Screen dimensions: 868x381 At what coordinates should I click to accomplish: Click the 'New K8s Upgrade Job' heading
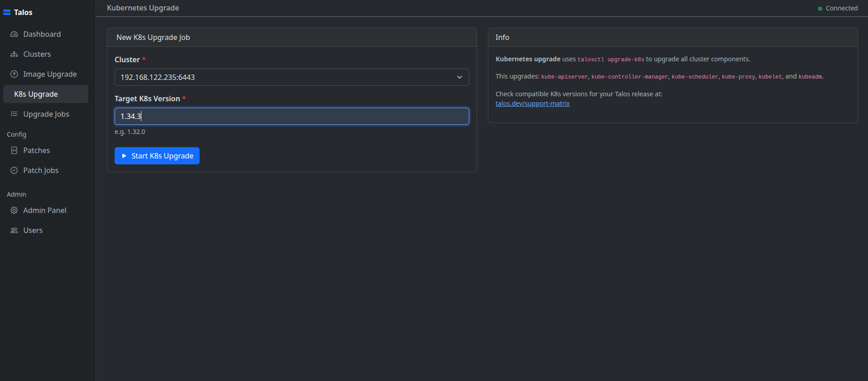[x=153, y=37]
